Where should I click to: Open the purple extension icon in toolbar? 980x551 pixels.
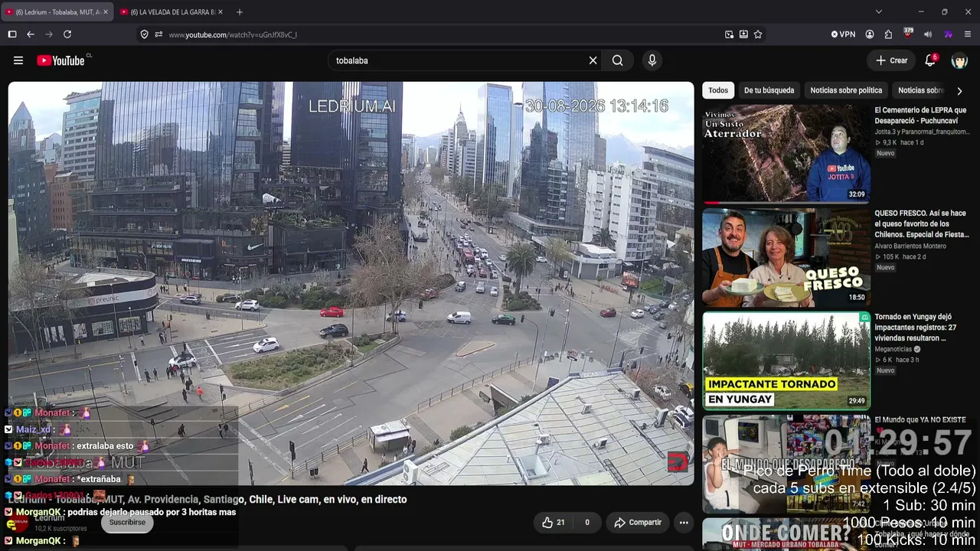948,34
